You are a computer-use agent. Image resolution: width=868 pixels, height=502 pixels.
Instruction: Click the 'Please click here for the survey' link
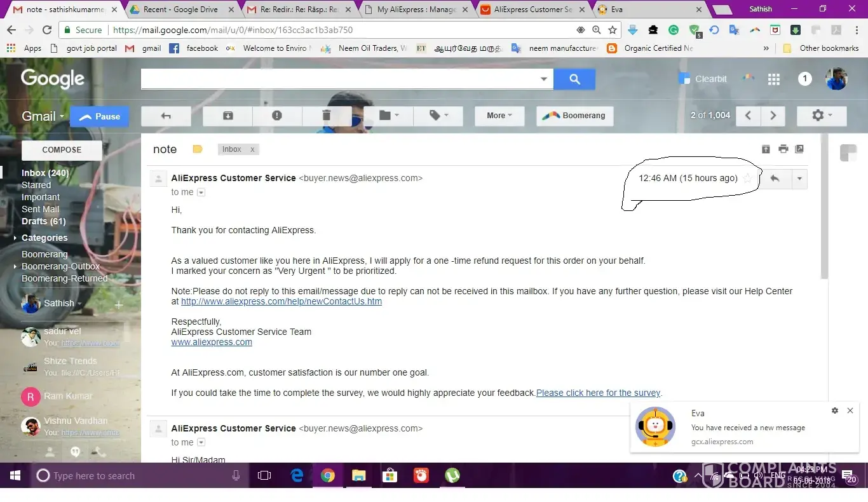point(598,393)
